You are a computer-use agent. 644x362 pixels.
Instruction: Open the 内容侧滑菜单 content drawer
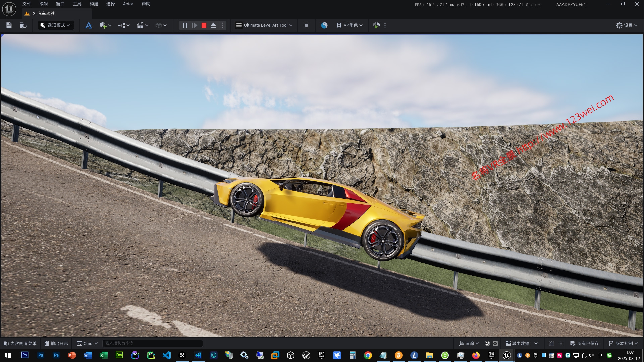point(20,343)
